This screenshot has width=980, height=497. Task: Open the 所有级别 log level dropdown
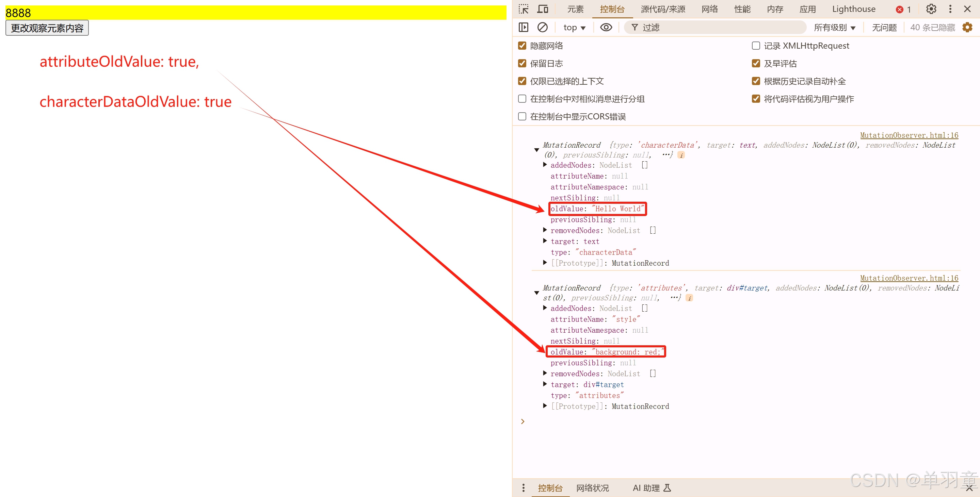pos(835,27)
